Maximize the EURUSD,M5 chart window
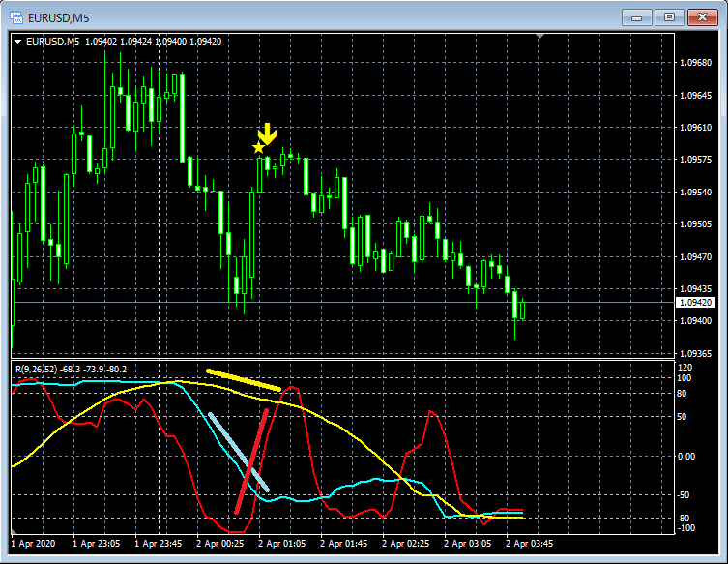The height and width of the screenshot is (564, 728). pos(669,17)
